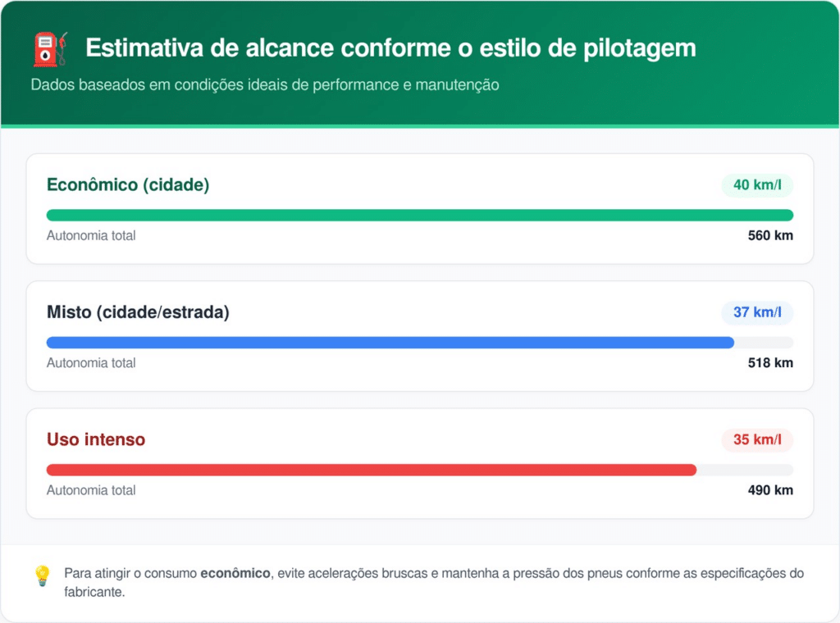840x623 pixels.
Task: Click the 35 km/l consumption badge
Action: 757,439
